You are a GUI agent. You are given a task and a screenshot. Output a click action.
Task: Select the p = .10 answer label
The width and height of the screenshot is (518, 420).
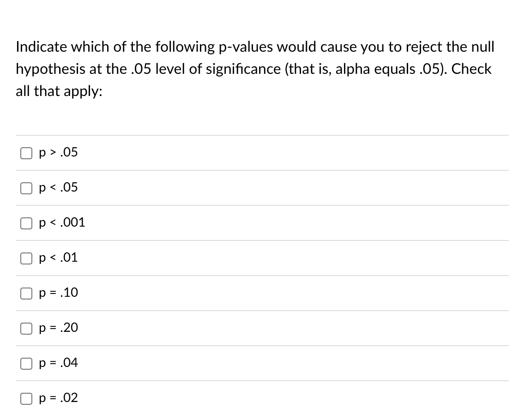[x=58, y=293]
